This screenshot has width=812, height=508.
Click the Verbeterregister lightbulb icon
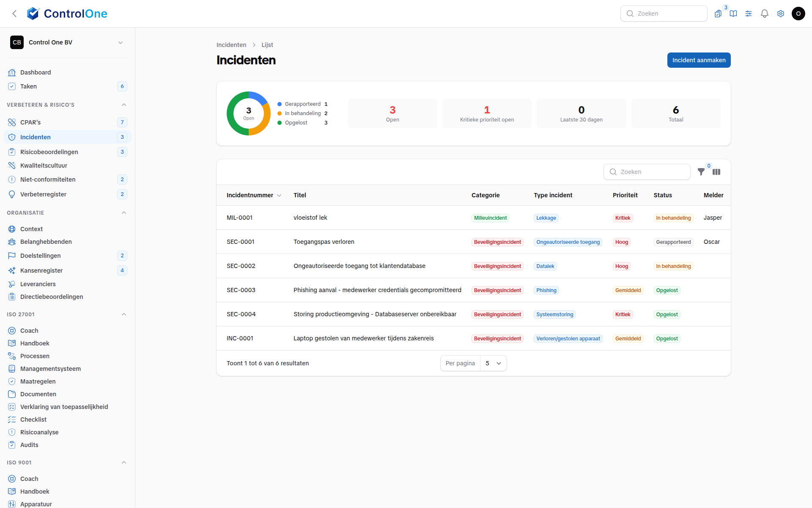coord(12,194)
